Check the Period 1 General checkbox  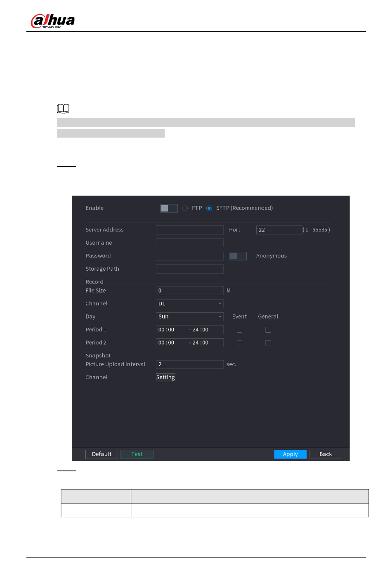pyautogui.click(x=268, y=330)
